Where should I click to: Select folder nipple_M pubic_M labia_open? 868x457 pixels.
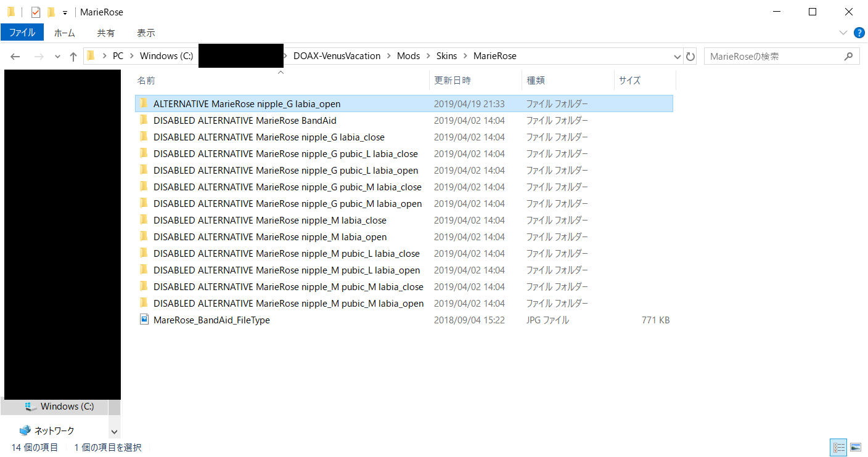point(404,303)
